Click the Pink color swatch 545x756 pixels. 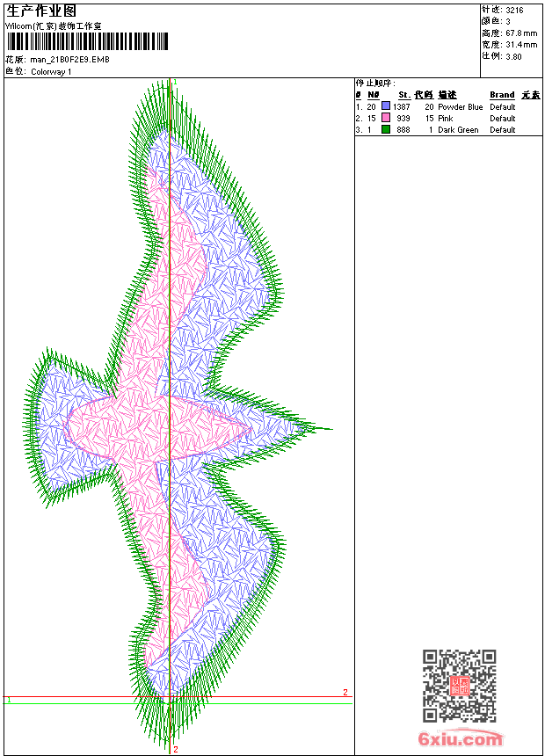[385, 118]
